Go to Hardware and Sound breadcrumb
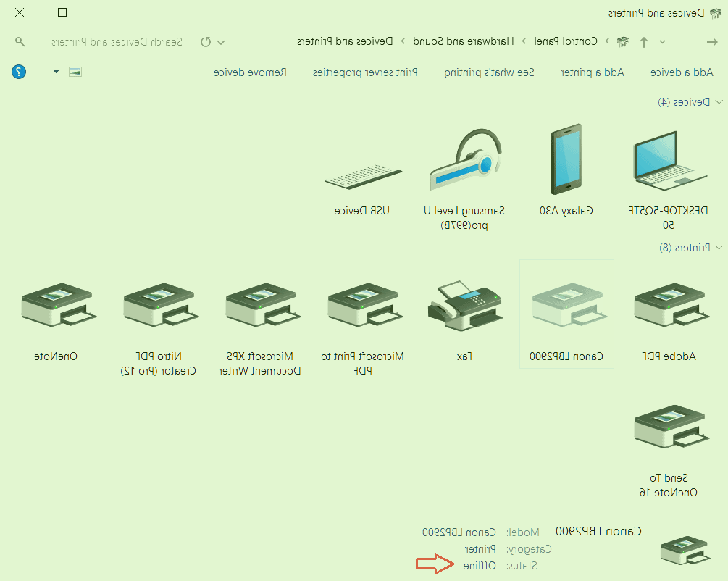 coord(464,41)
